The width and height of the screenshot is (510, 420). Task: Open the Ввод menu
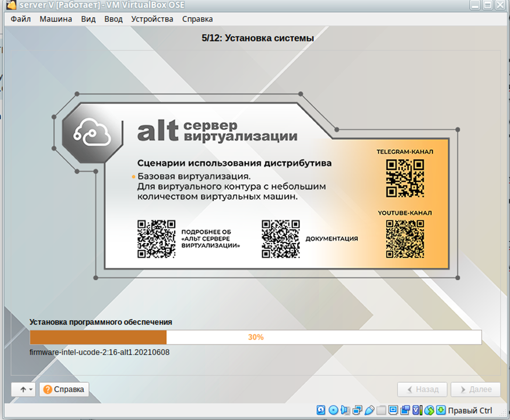[113, 19]
